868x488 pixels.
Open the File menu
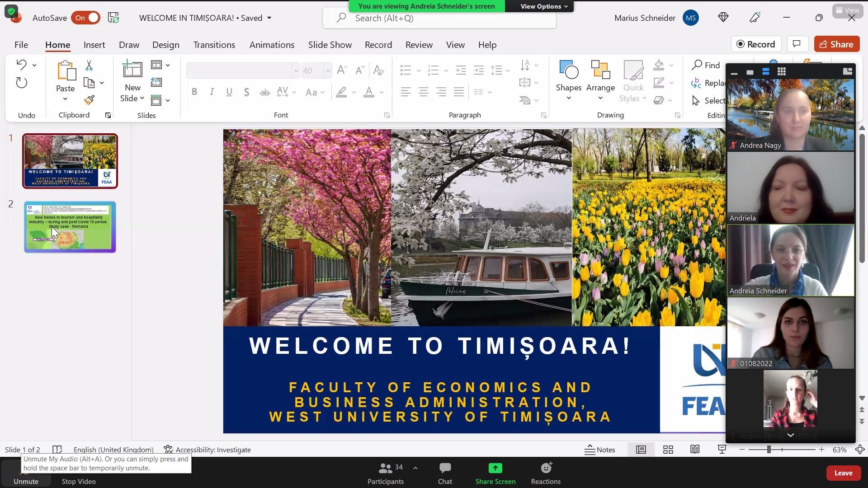(x=21, y=45)
